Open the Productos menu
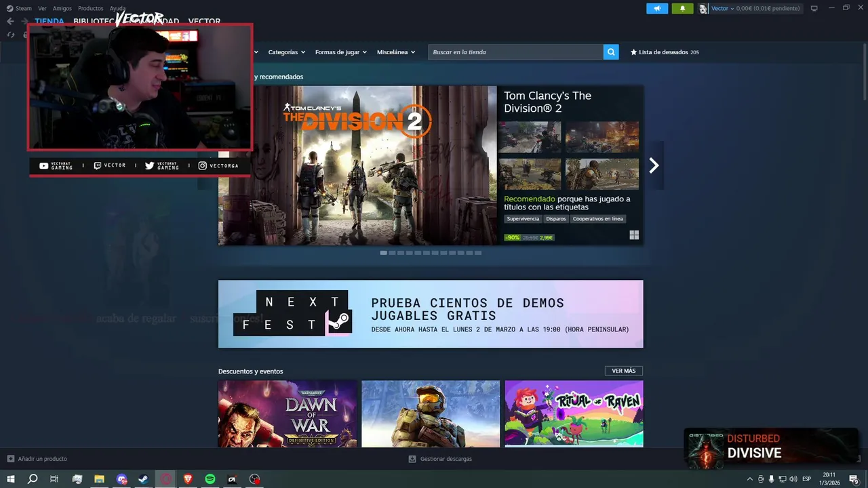This screenshot has width=868, height=488. click(91, 8)
